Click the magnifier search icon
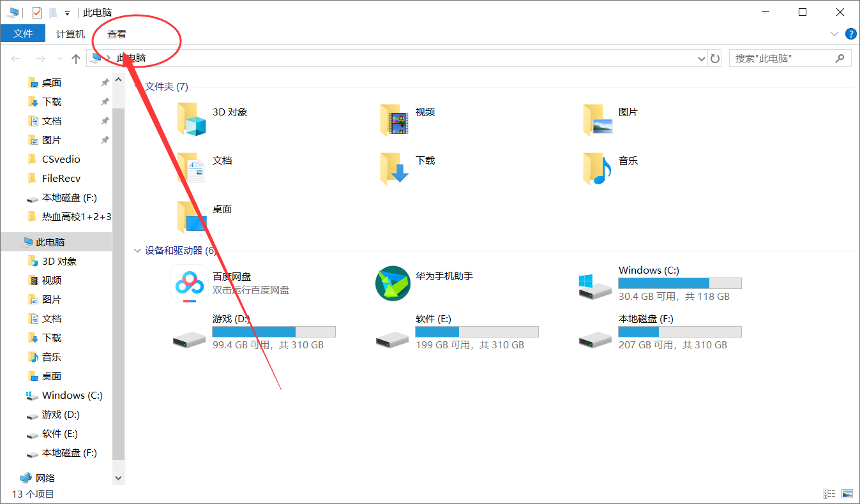 pos(840,58)
